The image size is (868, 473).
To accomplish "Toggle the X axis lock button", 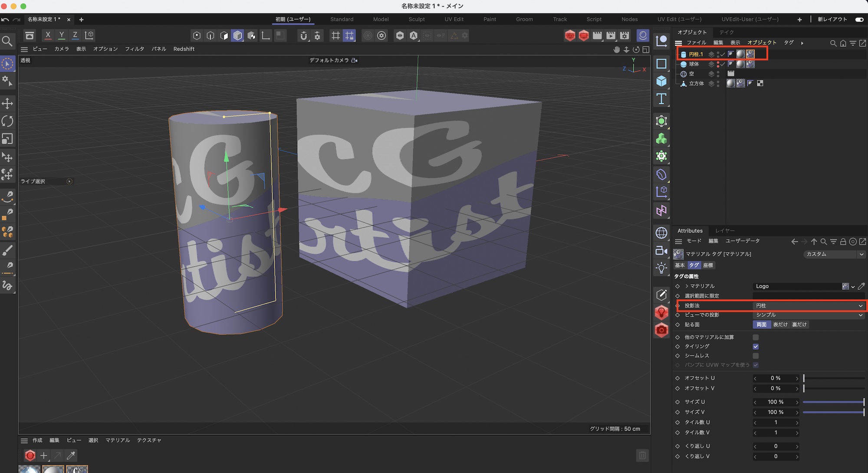I will tap(48, 35).
